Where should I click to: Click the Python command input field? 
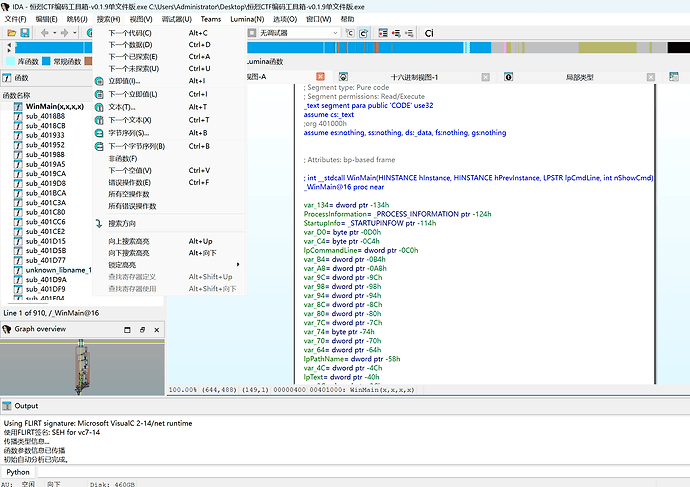(363, 472)
